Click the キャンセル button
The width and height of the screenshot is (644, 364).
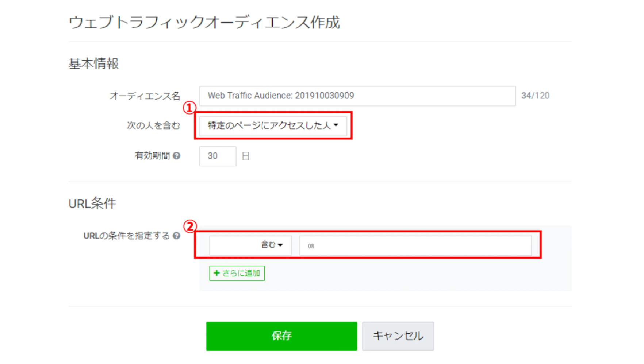(398, 336)
